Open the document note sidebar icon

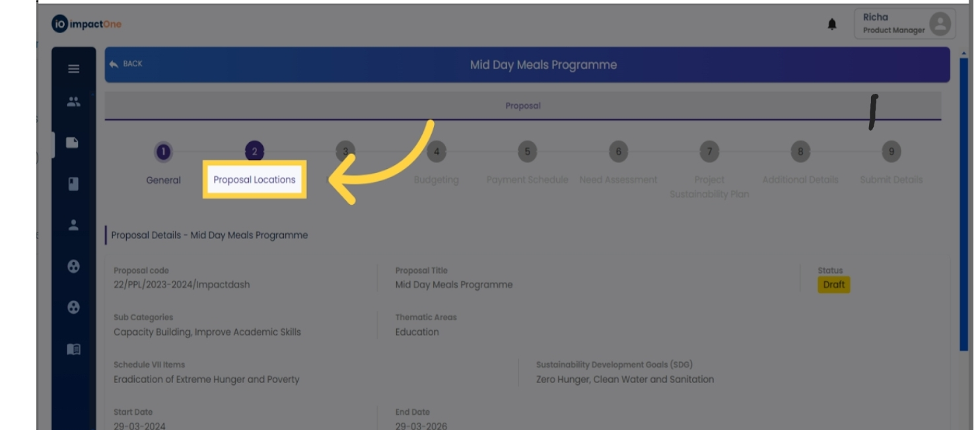click(x=73, y=143)
